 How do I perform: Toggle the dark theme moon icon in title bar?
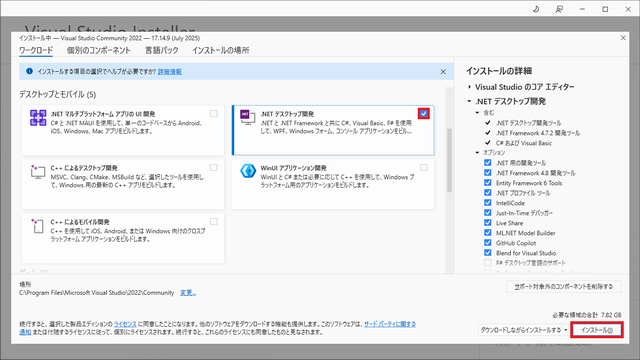(x=536, y=9)
